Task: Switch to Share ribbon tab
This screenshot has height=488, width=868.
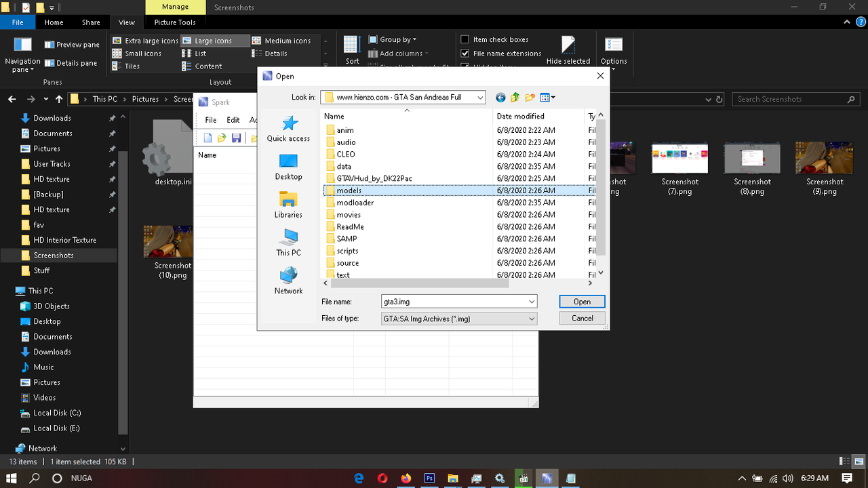Action: [x=91, y=22]
